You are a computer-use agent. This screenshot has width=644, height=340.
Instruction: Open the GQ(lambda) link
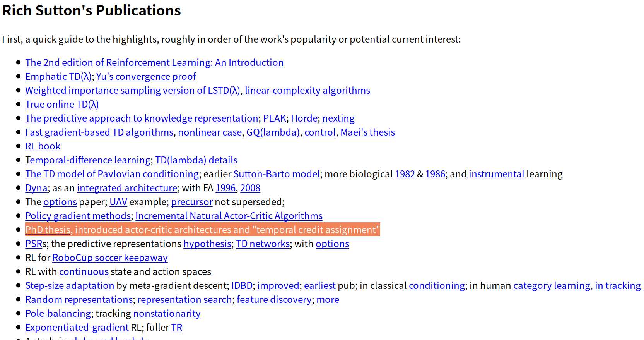(x=273, y=132)
